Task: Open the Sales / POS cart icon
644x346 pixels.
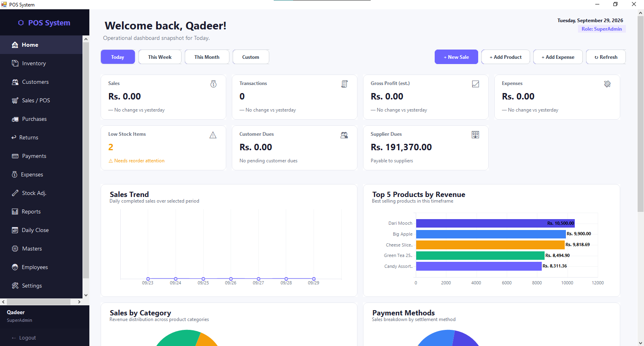Action: tap(15, 100)
